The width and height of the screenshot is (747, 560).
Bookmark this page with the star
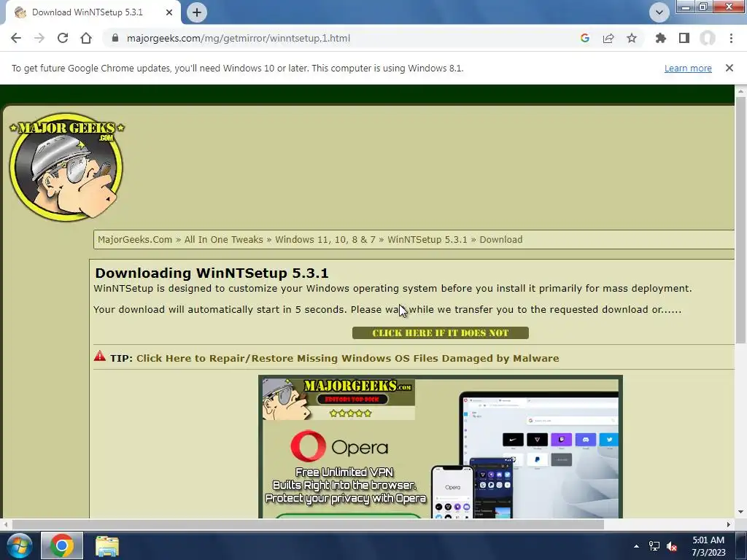coord(632,38)
